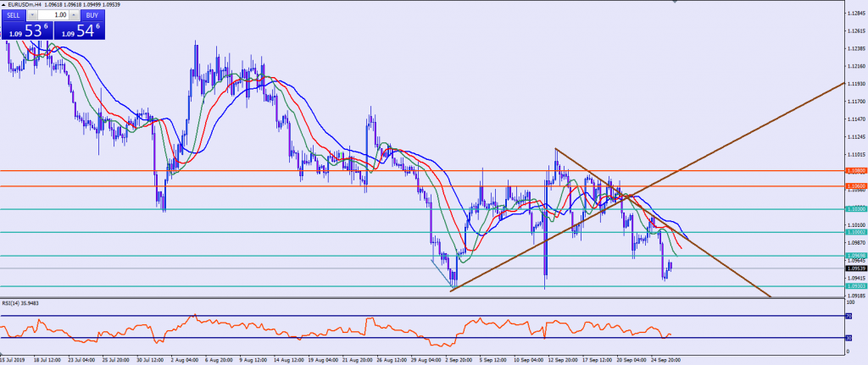Select the 1.10800 horizontal level price tag
Image resolution: width=868 pixels, height=365 pixels.
pos(855,170)
